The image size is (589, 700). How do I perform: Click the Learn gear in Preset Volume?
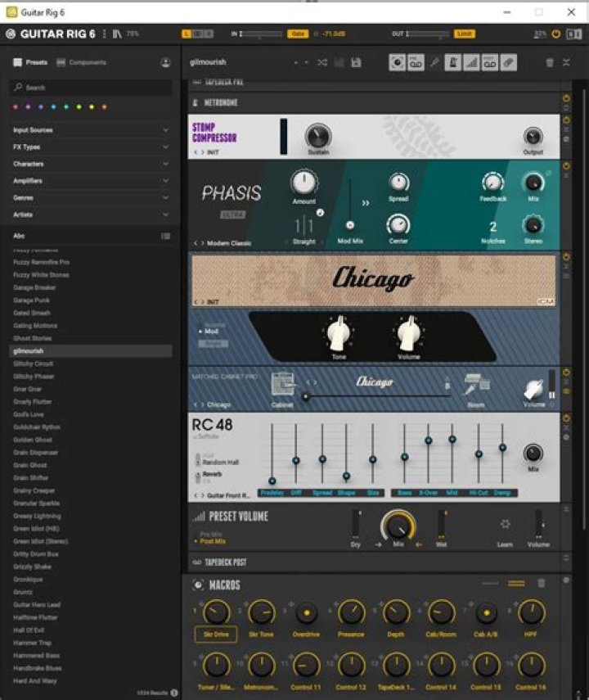tap(505, 524)
